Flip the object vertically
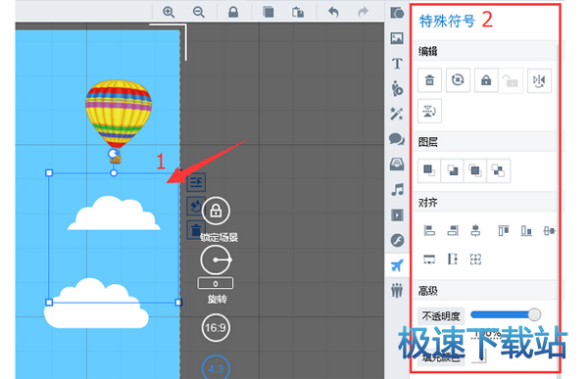The height and width of the screenshot is (379, 588). coord(429,111)
